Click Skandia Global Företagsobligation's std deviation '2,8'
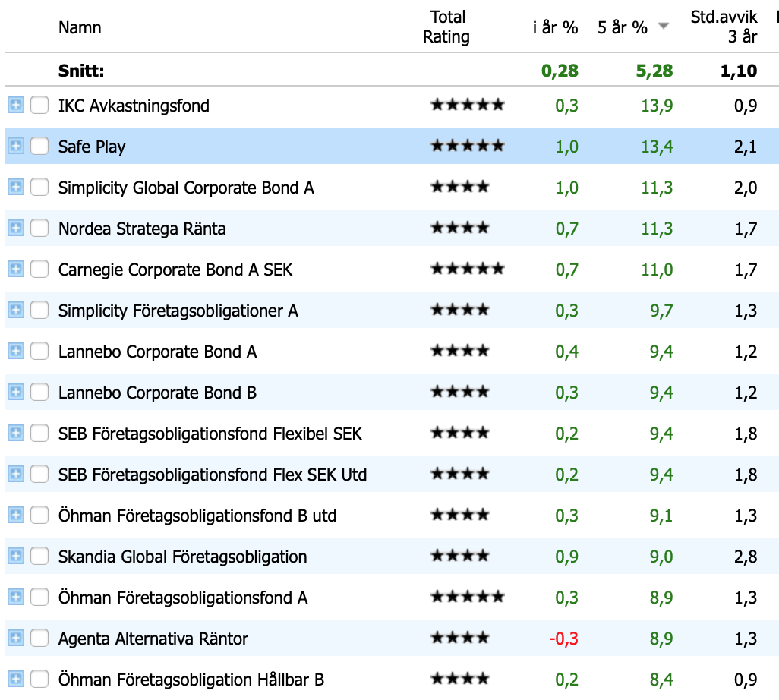 click(746, 557)
